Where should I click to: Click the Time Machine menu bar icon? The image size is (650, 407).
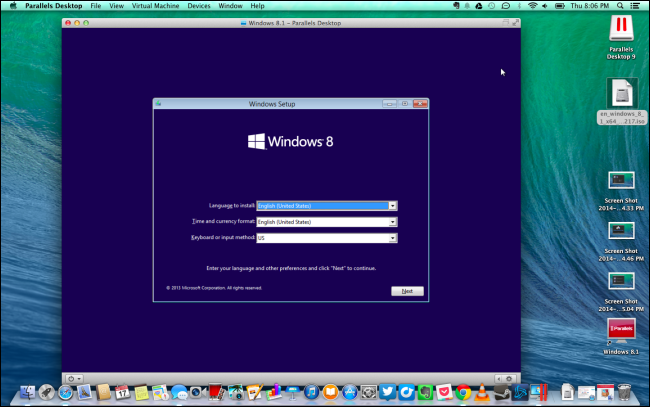click(x=492, y=6)
